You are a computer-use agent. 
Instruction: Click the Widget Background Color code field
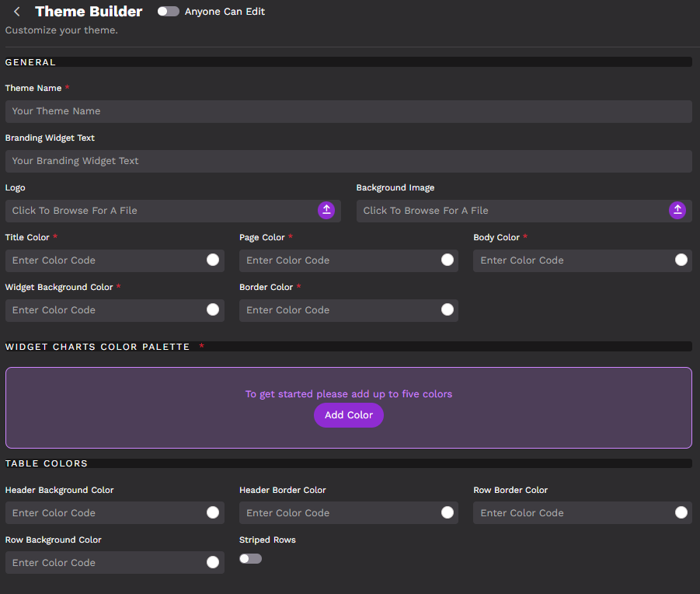[115, 310]
